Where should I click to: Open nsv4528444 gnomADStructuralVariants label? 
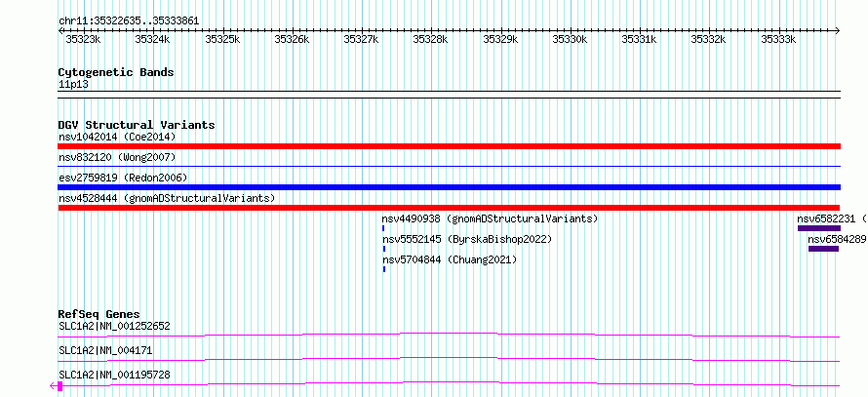(167, 198)
